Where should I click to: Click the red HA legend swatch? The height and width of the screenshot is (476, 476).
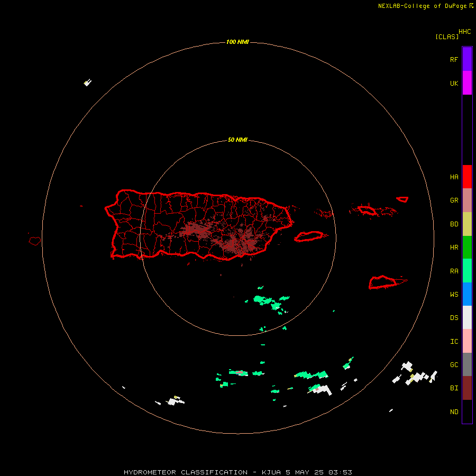467,177
